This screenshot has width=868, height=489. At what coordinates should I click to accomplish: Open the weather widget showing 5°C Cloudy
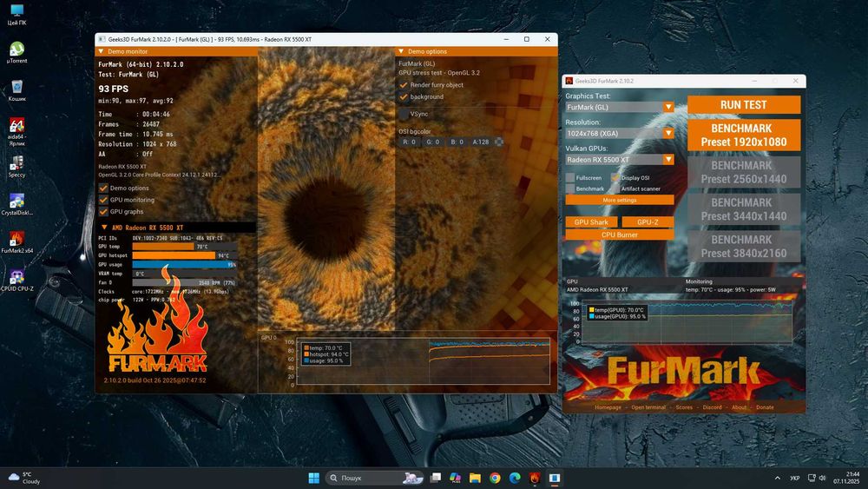[25, 478]
